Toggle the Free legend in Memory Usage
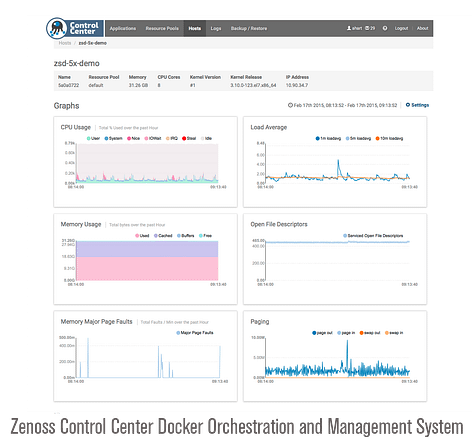472x440 pixels. pyautogui.click(x=205, y=236)
